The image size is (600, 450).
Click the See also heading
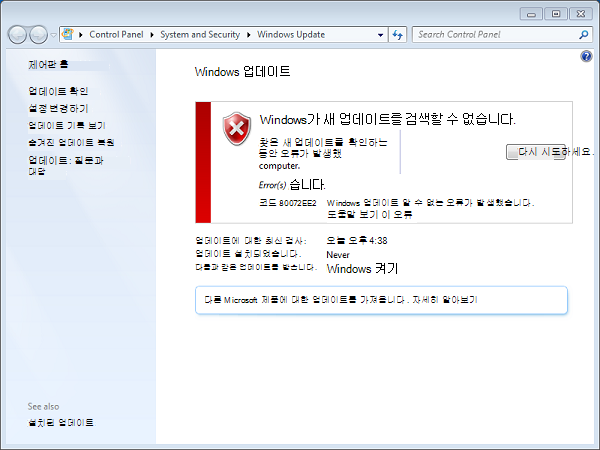[x=43, y=406]
